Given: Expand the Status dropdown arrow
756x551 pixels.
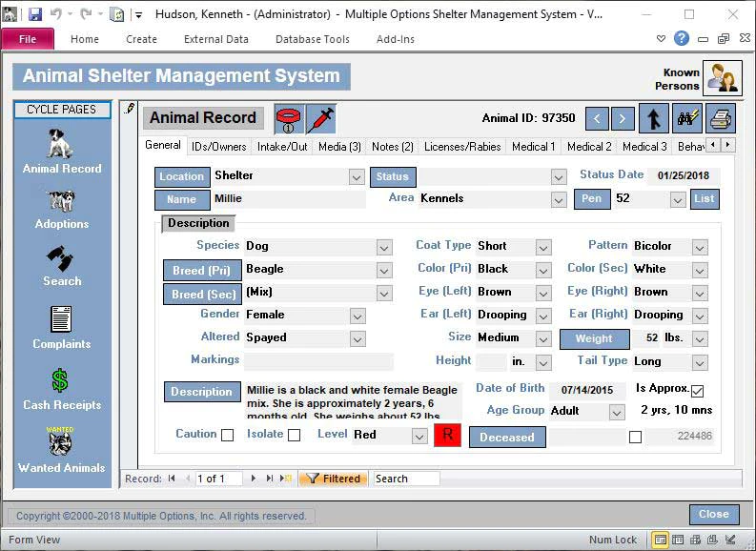Looking at the screenshot, I should [x=559, y=177].
